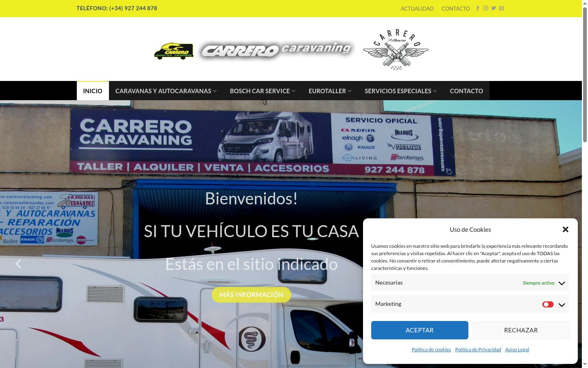Click the Bienvenidos! heading text
Image resolution: width=588 pixels, height=368 pixels.
[x=251, y=199]
